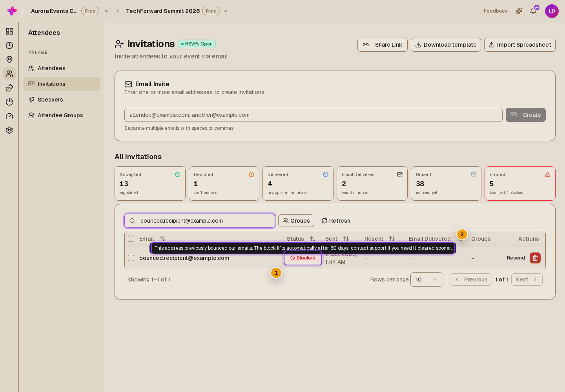Tick the select-all checkbox in table header
The height and width of the screenshot is (392, 565).
click(x=131, y=239)
